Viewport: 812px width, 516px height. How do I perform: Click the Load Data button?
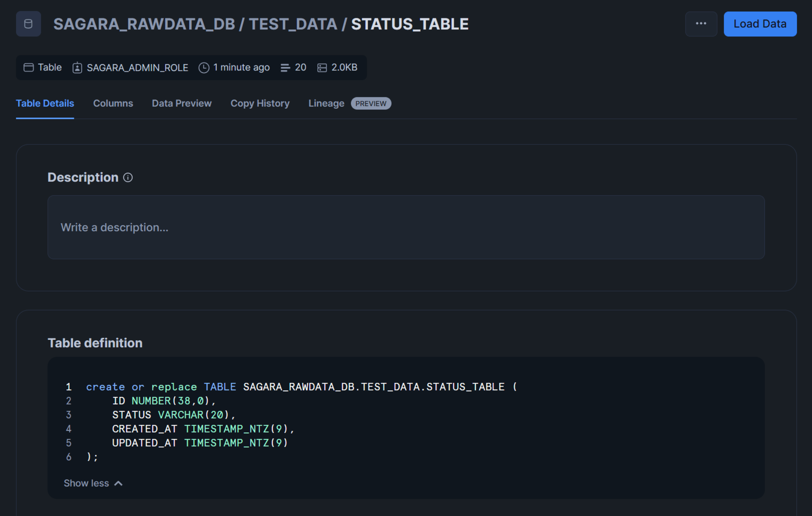(760, 24)
